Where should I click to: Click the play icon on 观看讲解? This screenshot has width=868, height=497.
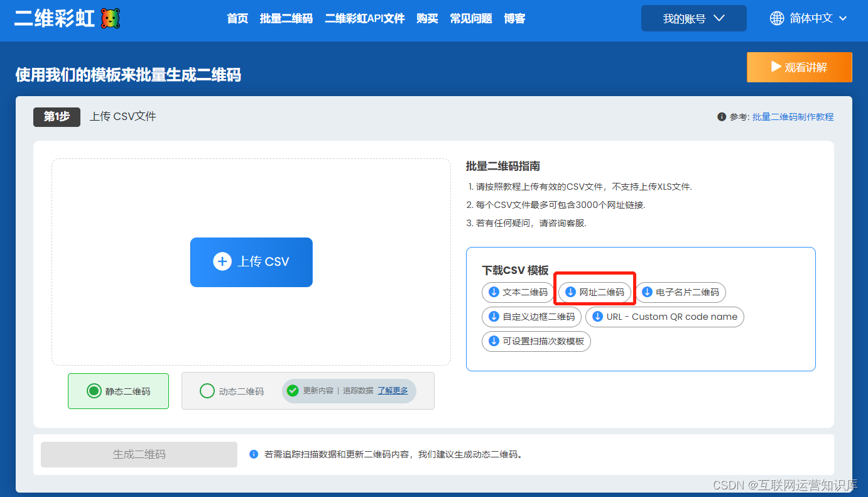776,67
